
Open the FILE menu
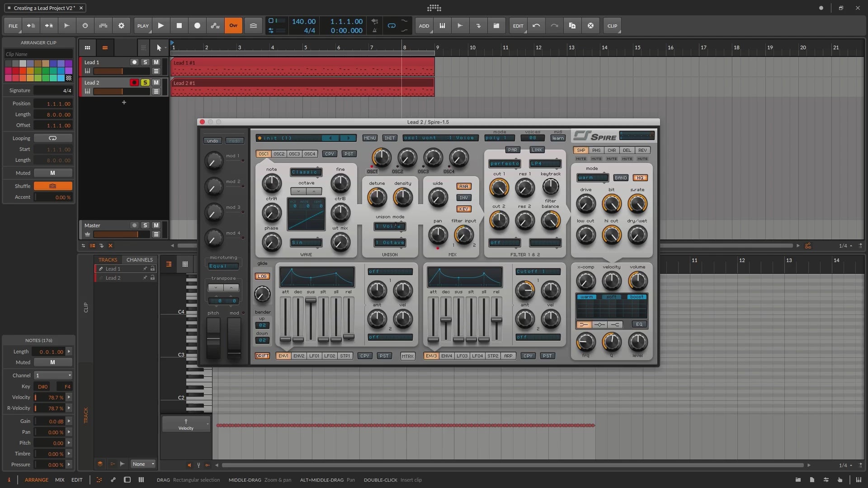click(x=13, y=26)
